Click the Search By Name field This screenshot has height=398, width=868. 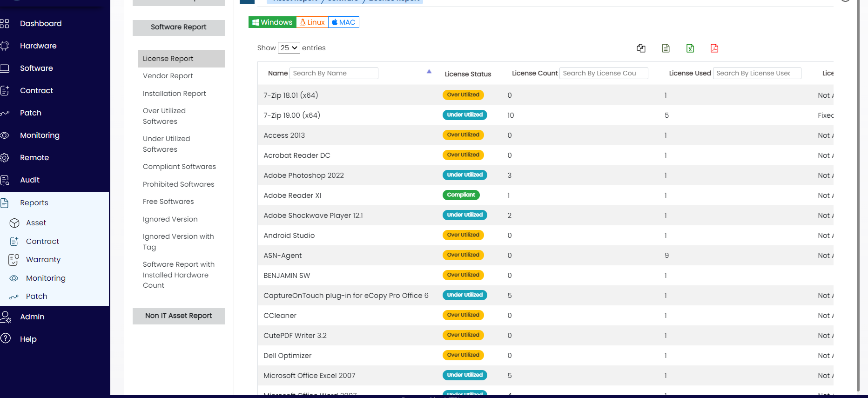point(334,73)
